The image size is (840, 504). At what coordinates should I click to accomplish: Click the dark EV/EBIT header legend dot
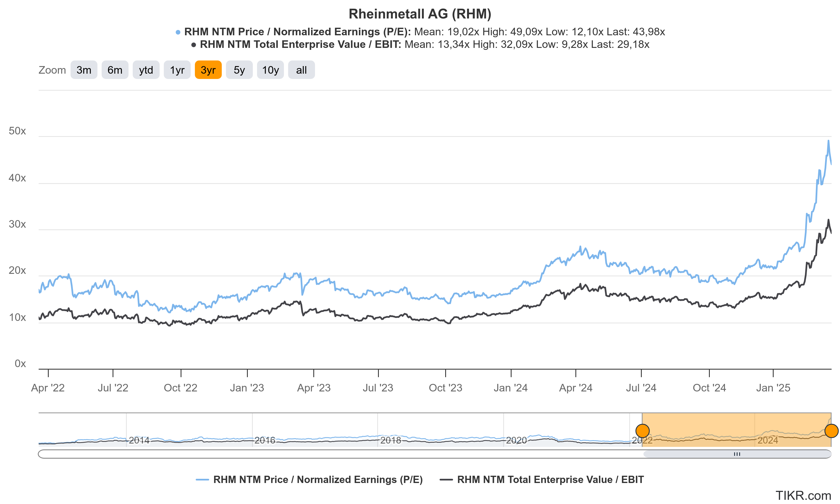pos(193,45)
